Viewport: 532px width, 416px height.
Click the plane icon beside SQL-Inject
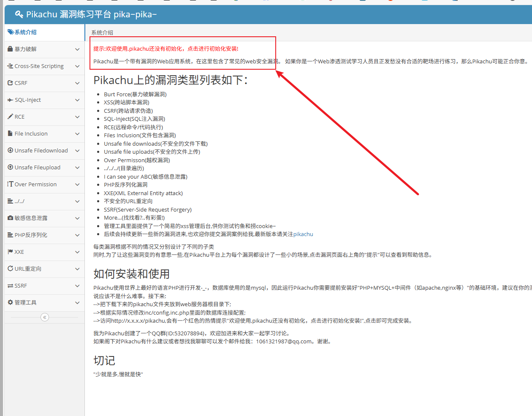[x=11, y=100]
